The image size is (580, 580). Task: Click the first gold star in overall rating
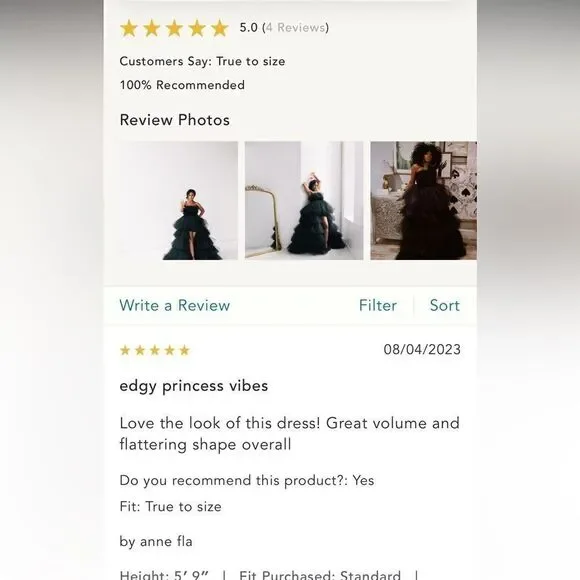(x=129, y=28)
